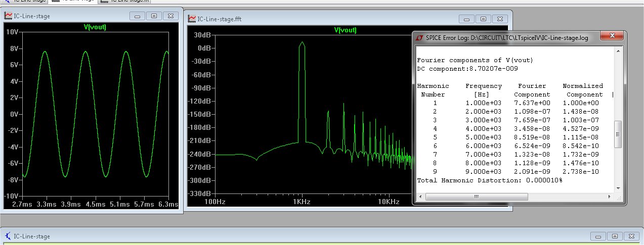Image resolution: width=644 pixels, height=245 pixels.
Task: Click the -120dB label on FFT vertical axis
Action: click(x=199, y=101)
